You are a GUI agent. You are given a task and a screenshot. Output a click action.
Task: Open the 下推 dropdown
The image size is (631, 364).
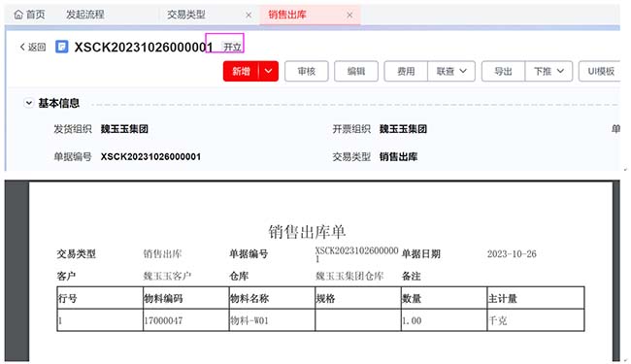548,71
